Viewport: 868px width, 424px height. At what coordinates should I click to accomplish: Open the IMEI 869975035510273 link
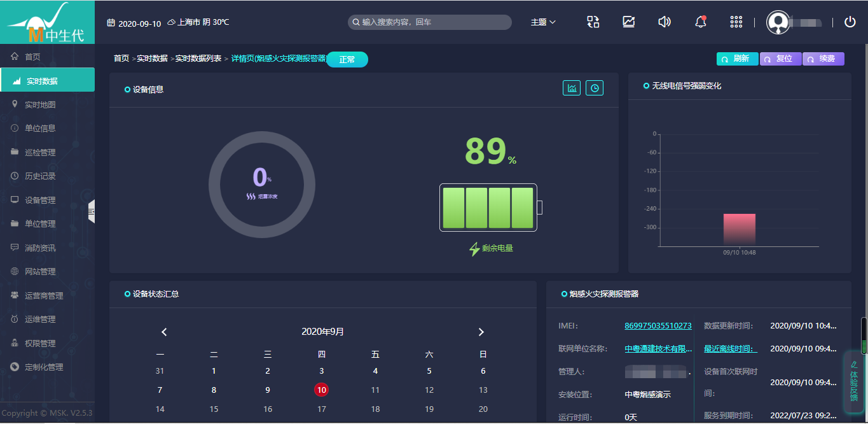click(658, 326)
